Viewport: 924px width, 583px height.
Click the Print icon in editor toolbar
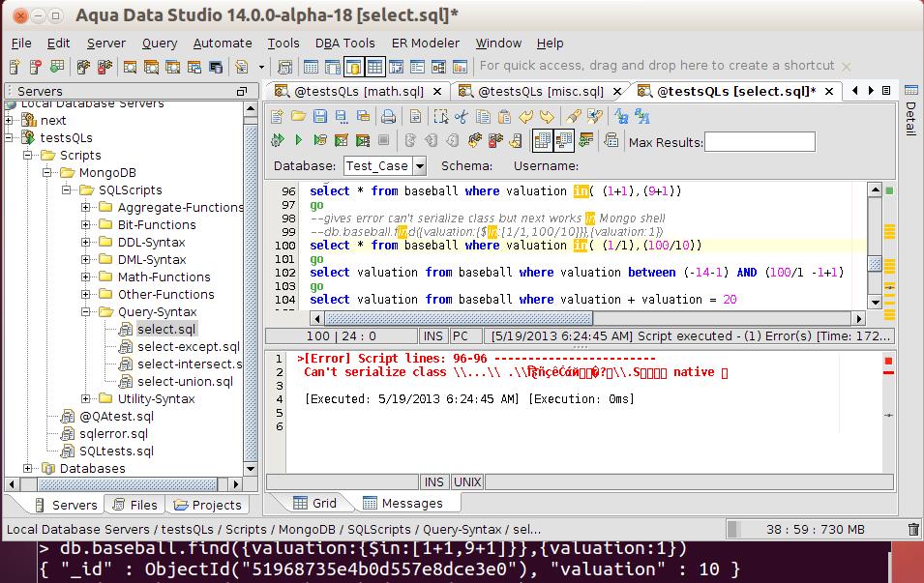click(388, 117)
